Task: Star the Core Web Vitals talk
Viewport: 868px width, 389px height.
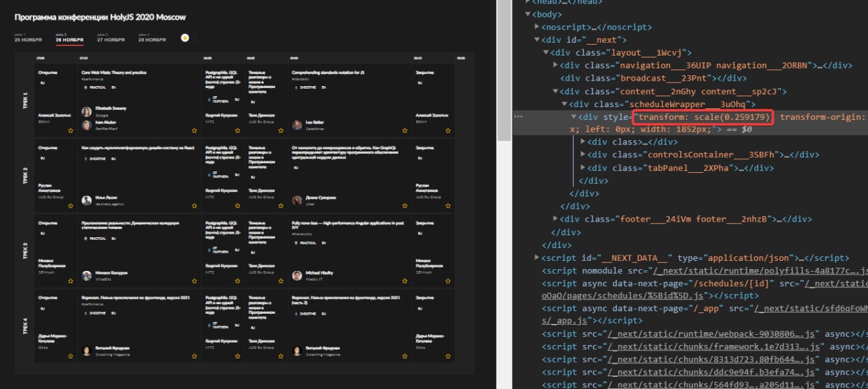Action: click(x=194, y=130)
